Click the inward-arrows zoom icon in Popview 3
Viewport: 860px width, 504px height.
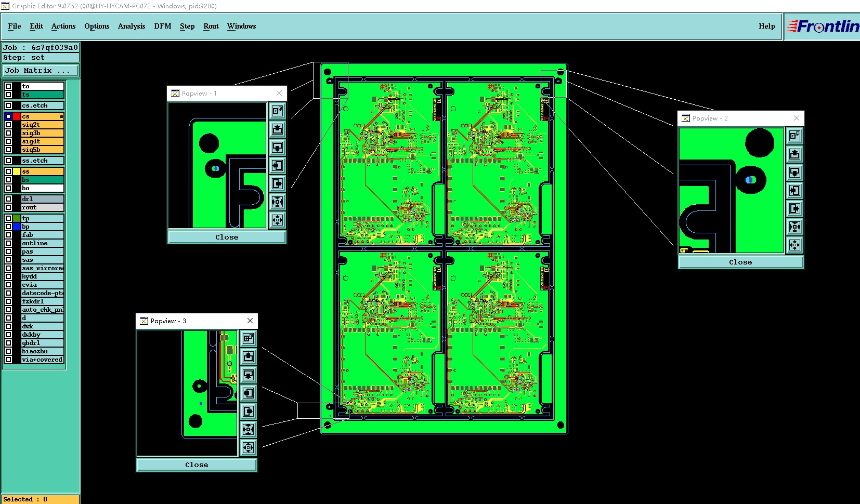[x=248, y=429]
